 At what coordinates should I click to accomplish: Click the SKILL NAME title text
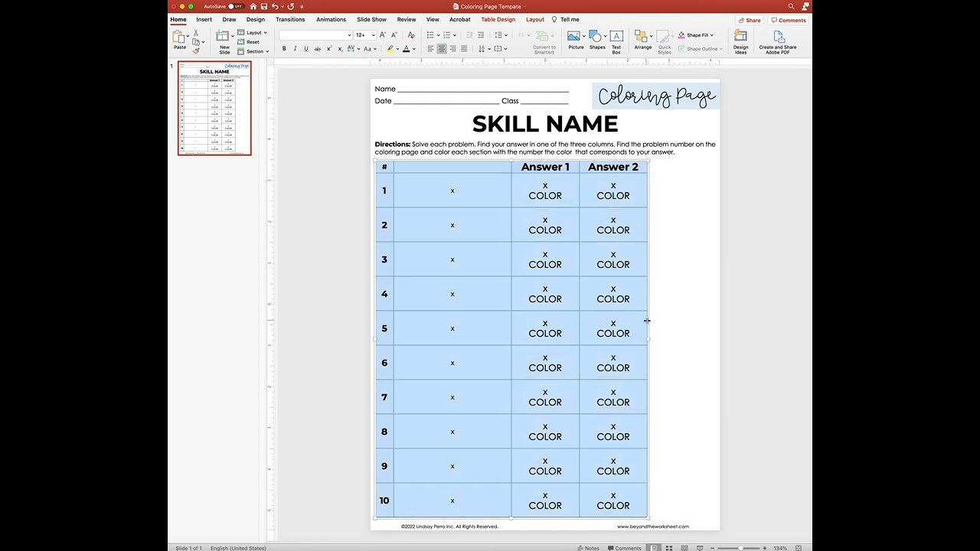point(544,124)
